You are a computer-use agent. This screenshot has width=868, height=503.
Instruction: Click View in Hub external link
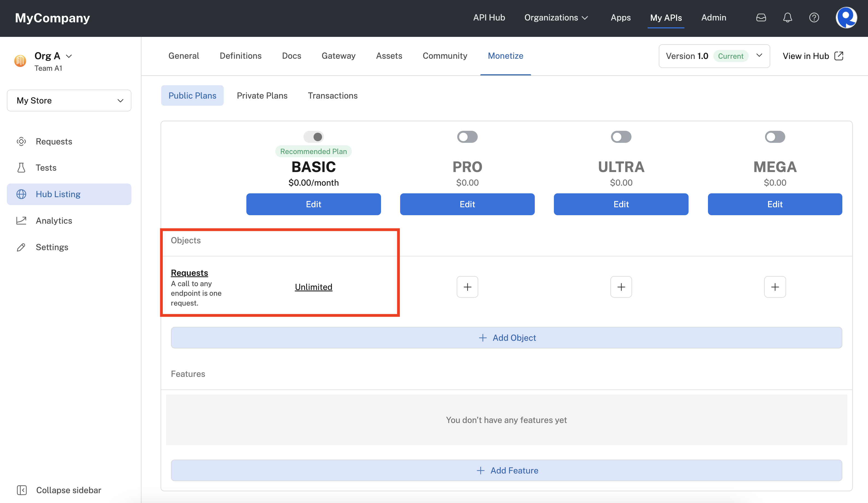click(813, 55)
